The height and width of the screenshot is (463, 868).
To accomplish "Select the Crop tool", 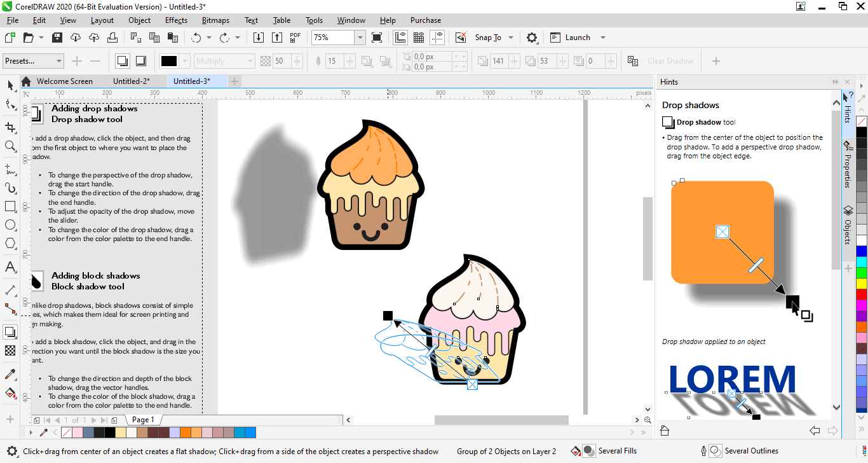I will pos(10,127).
